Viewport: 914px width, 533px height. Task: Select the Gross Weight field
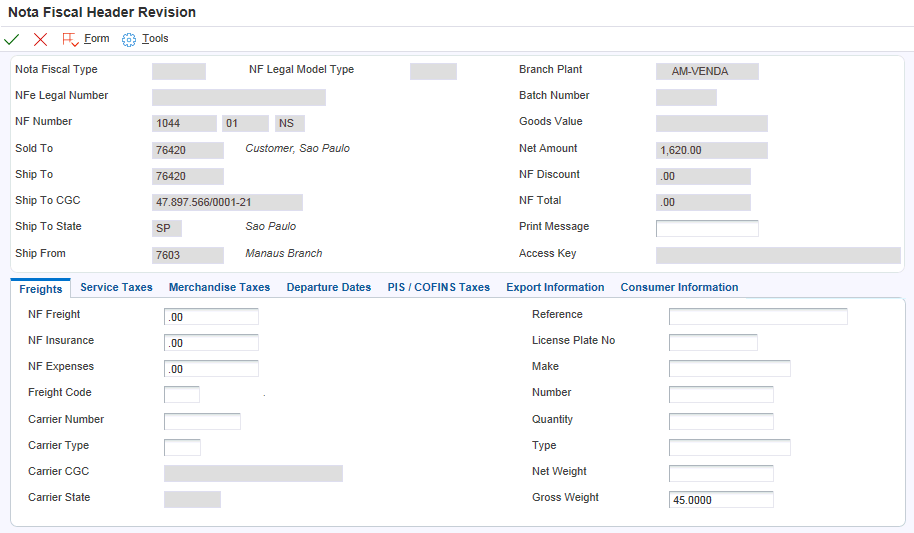721,499
